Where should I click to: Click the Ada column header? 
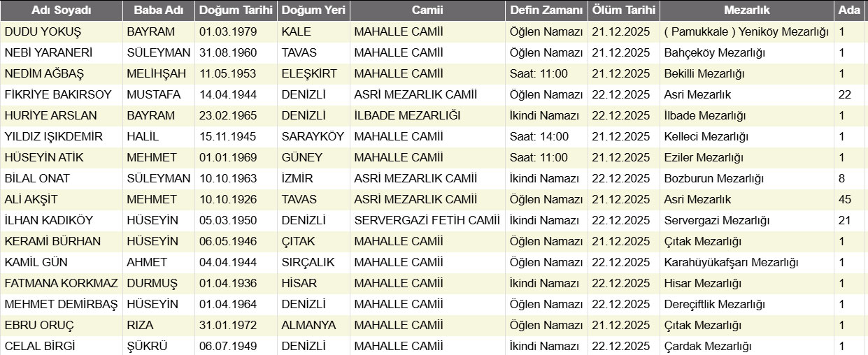[848, 10]
